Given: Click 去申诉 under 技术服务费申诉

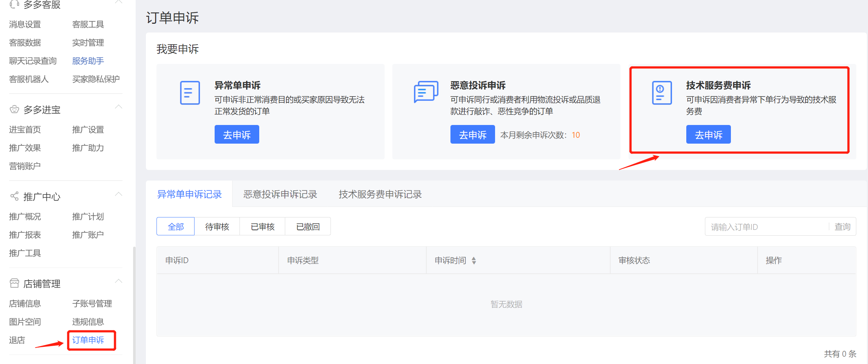Looking at the screenshot, I should [x=709, y=134].
